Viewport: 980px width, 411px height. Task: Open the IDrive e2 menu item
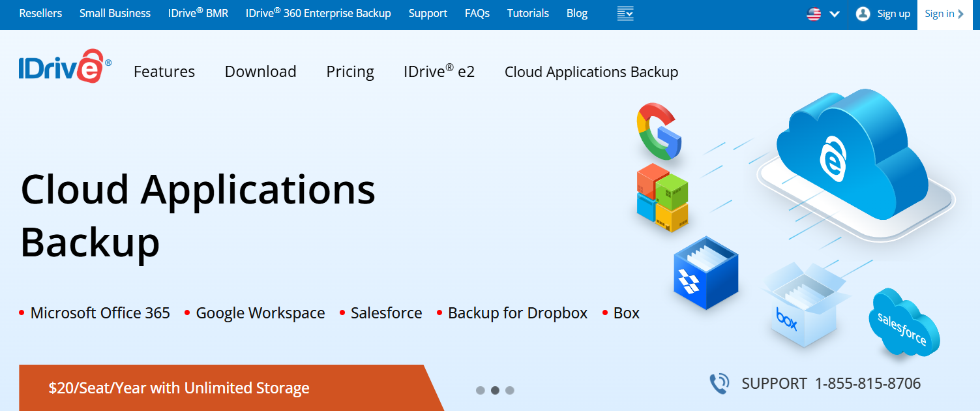439,71
